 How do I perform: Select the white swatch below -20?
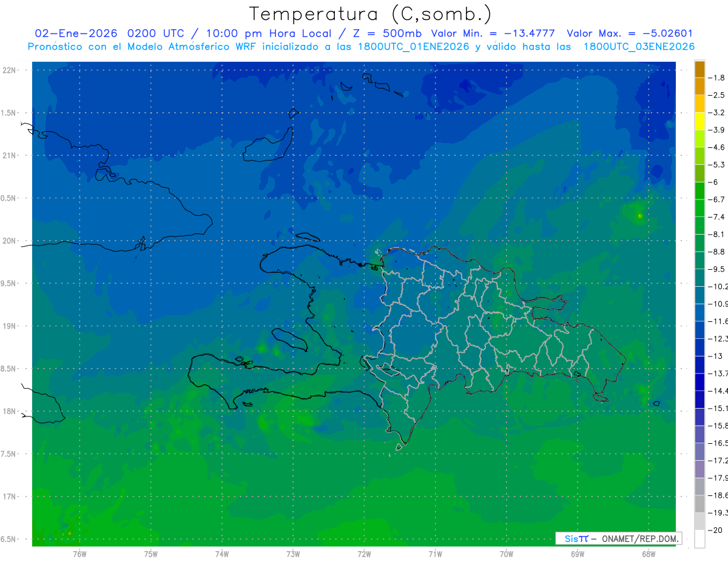(699, 539)
